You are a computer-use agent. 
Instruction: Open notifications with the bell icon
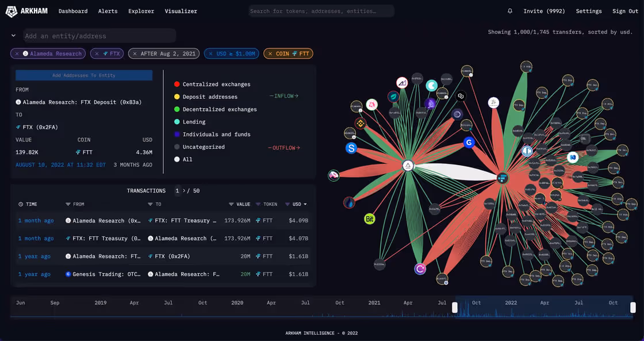point(509,10)
